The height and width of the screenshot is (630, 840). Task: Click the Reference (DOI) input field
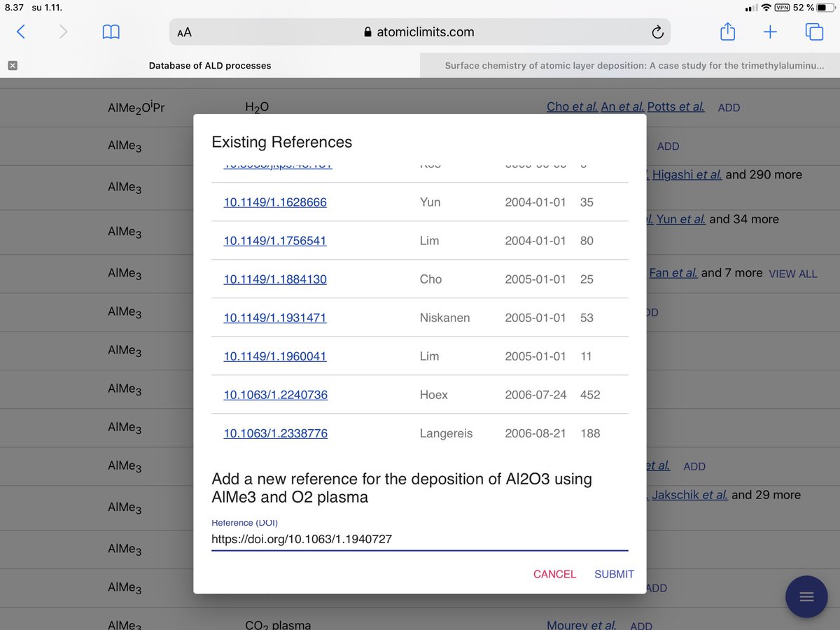point(420,539)
